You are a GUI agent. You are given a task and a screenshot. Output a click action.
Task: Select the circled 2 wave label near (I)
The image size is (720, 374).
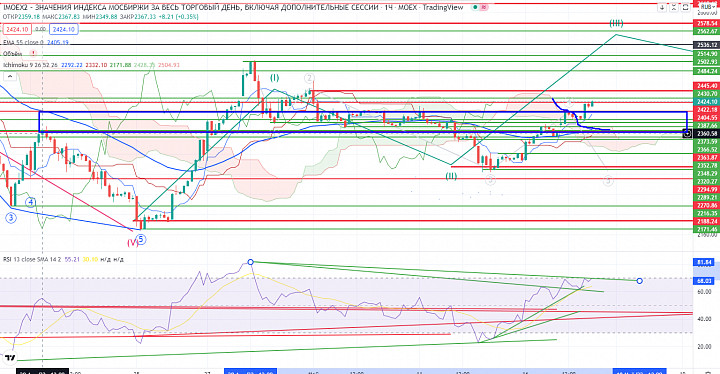click(x=309, y=78)
